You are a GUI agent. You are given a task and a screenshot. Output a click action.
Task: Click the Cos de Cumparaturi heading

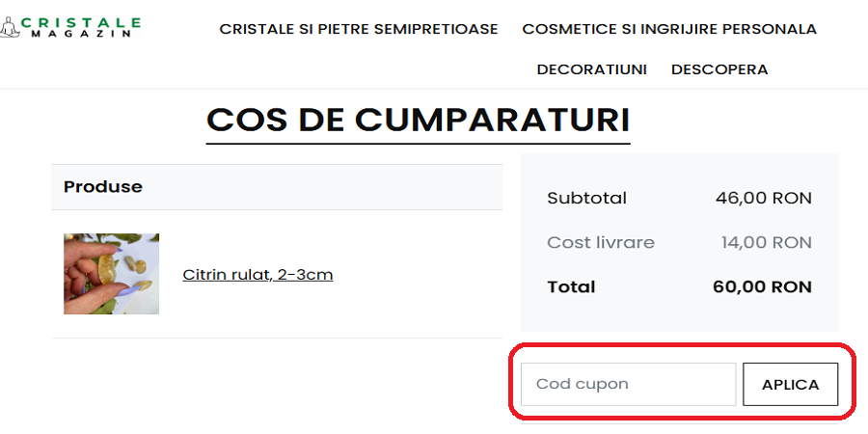point(419,120)
